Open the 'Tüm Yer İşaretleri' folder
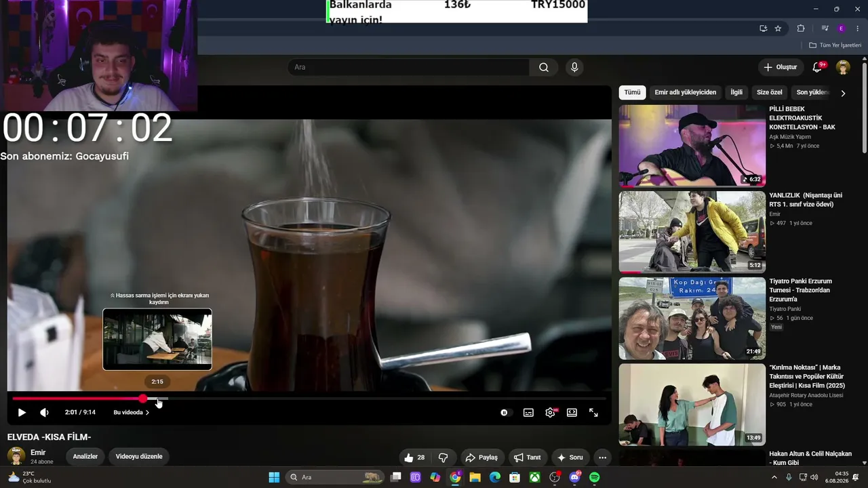Screen dimensions: 868x488 click(x=835, y=45)
